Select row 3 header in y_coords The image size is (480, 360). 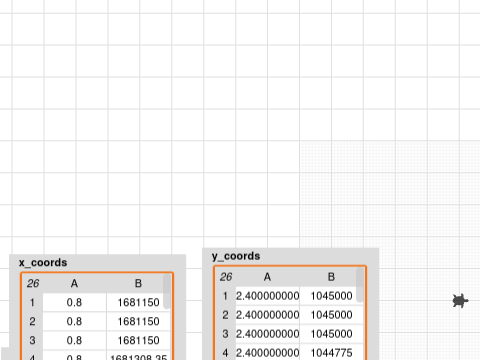click(x=225, y=334)
